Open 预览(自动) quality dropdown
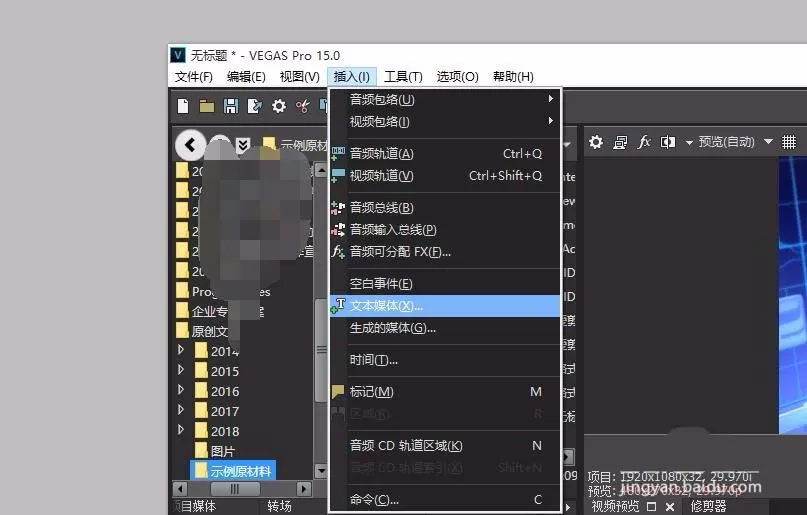This screenshot has width=807, height=515. pos(736,142)
